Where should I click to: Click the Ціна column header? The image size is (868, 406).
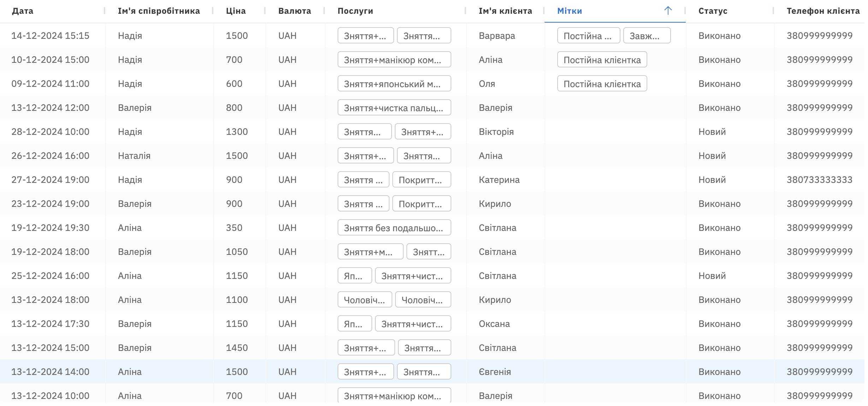click(236, 11)
